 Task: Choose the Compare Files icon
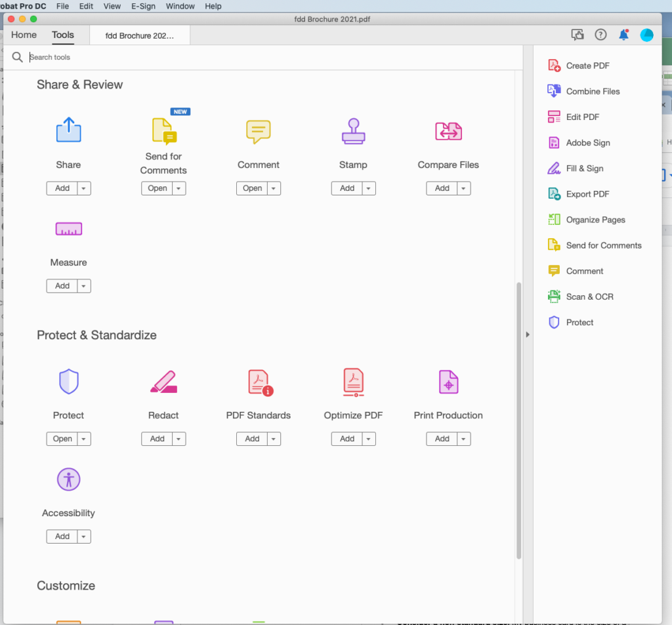pos(448,131)
